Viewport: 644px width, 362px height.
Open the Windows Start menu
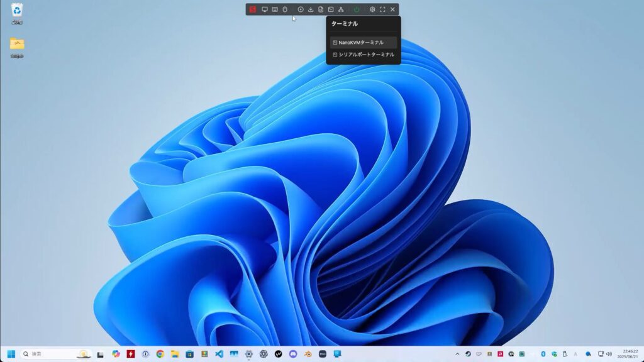[11, 354]
